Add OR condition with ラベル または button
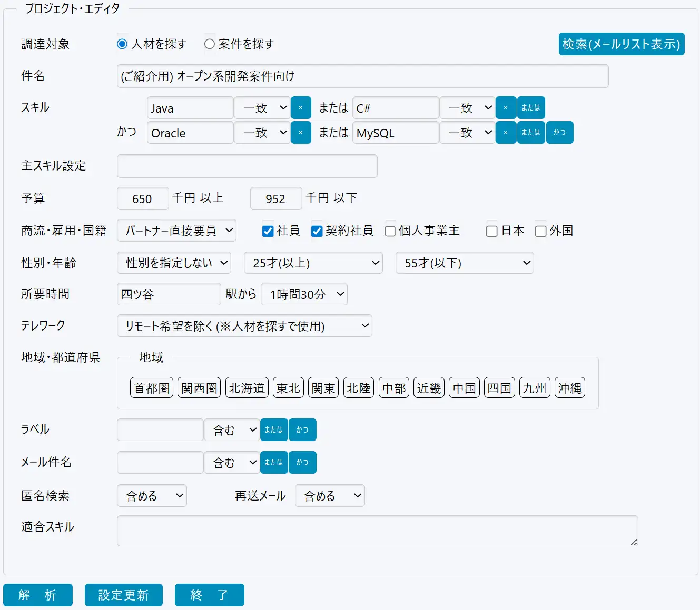The width and height of the screenshot is (700, 610). tap(274, 430)
